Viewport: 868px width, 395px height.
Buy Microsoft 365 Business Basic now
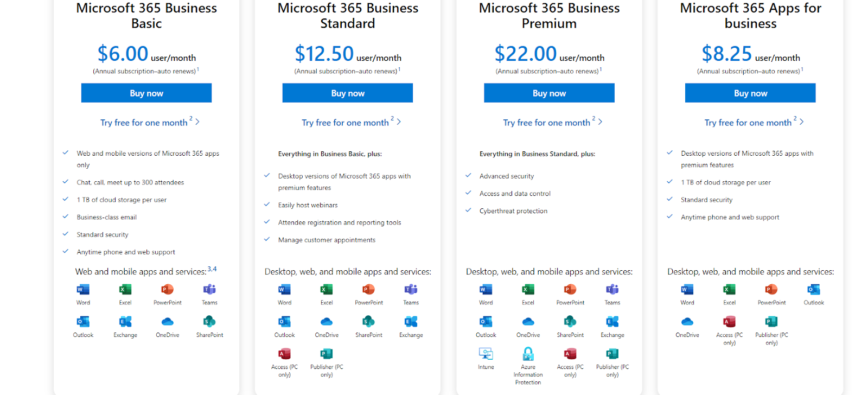[x=146, y=93]
